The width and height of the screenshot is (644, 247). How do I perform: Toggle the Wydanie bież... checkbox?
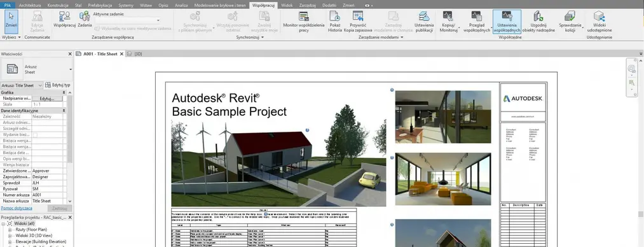point(36,135)
